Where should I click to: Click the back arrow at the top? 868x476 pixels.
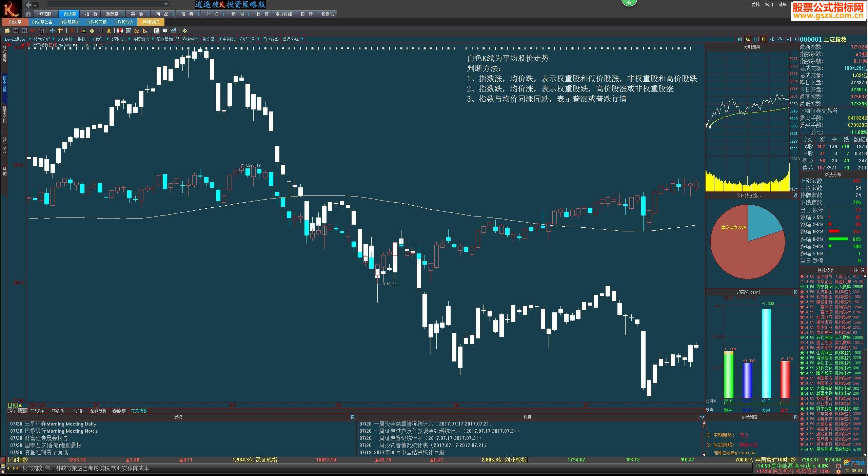[28, 5]
